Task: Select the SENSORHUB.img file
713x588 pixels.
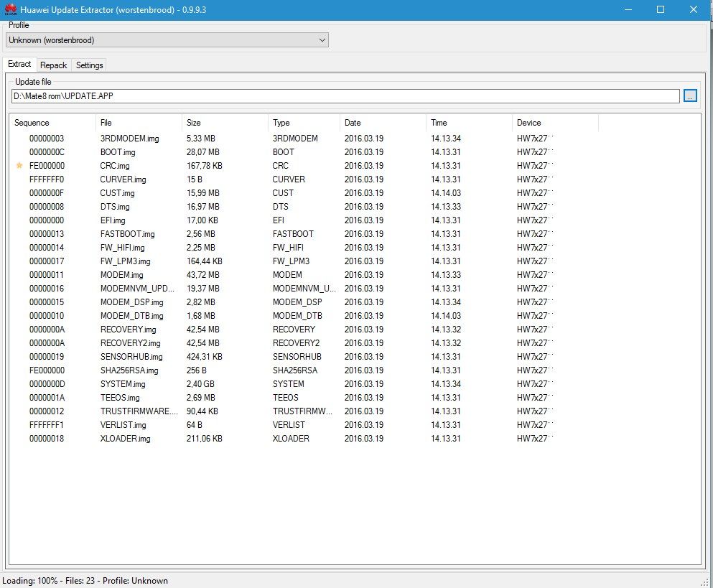Action: pyautogui.click(x=131, y=357)
